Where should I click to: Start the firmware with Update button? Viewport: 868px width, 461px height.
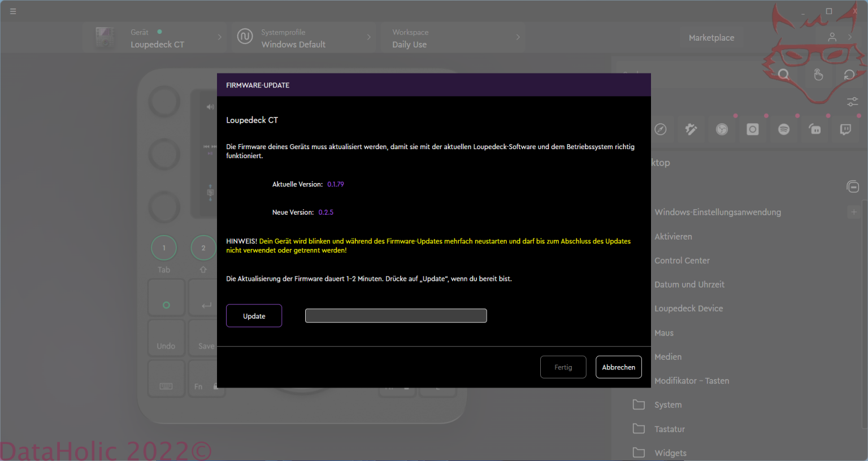pos(254,316)
